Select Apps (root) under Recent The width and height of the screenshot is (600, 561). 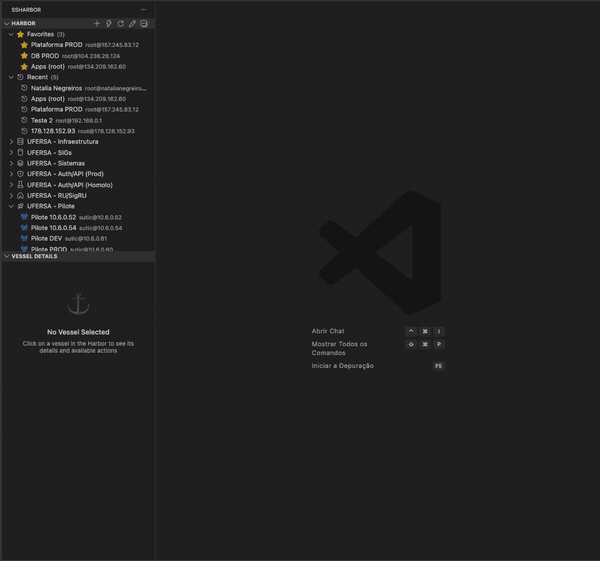tap(78, 99)
